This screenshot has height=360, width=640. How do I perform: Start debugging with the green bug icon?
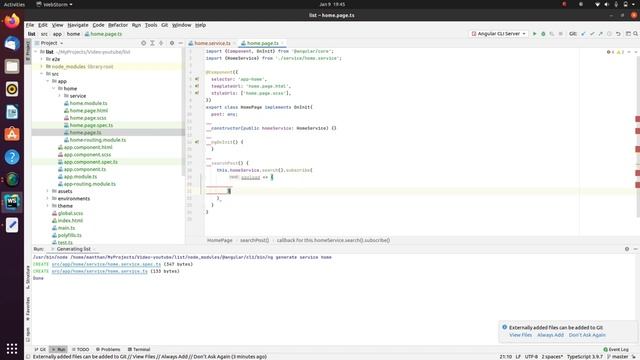pos(543,34)
